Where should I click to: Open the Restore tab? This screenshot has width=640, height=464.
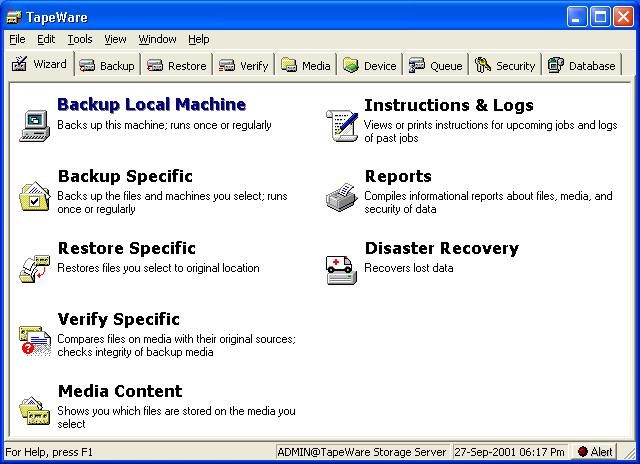coord(177,66)
